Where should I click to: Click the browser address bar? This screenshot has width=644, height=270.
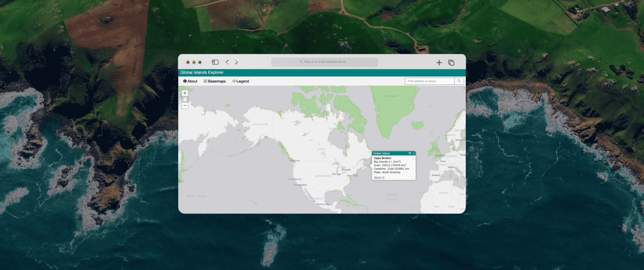tap(324, 62)
